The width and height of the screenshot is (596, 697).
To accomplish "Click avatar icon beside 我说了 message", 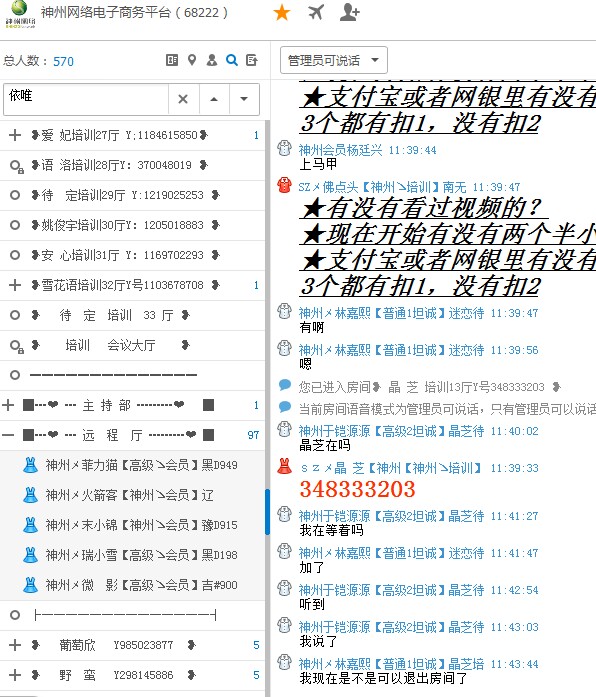I will [x=284, y=625].
